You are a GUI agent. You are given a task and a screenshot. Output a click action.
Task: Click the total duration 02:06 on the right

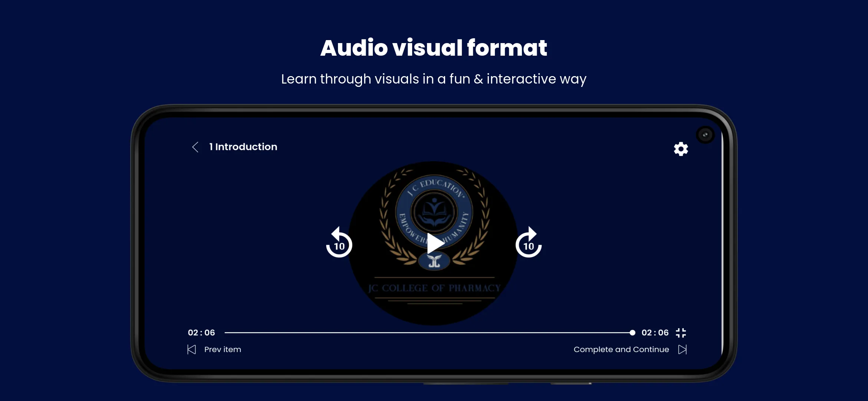point(655,333)
